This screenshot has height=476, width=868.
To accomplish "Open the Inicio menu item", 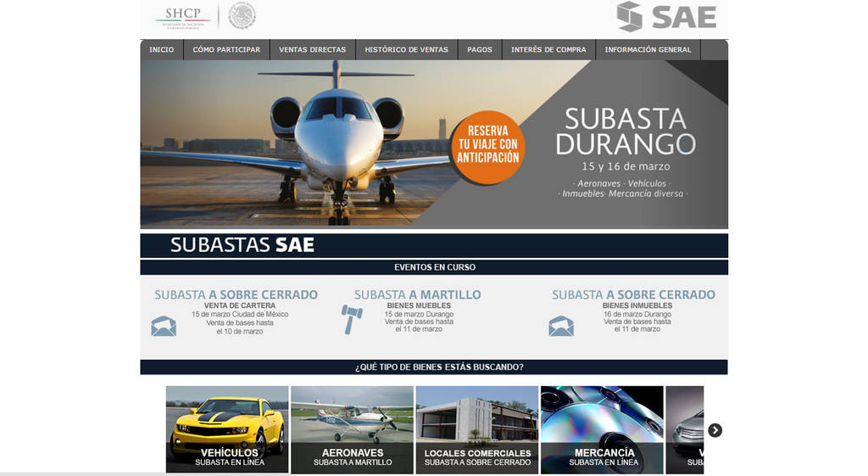I will (161, 50).
